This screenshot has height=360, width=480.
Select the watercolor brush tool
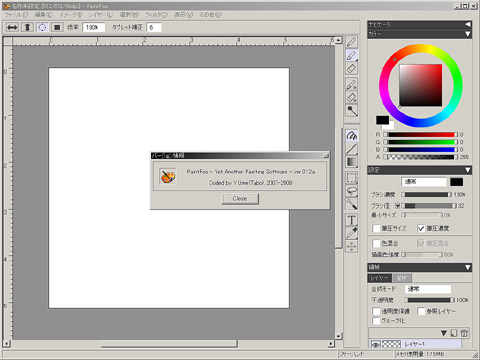click(x=352, y=84)
